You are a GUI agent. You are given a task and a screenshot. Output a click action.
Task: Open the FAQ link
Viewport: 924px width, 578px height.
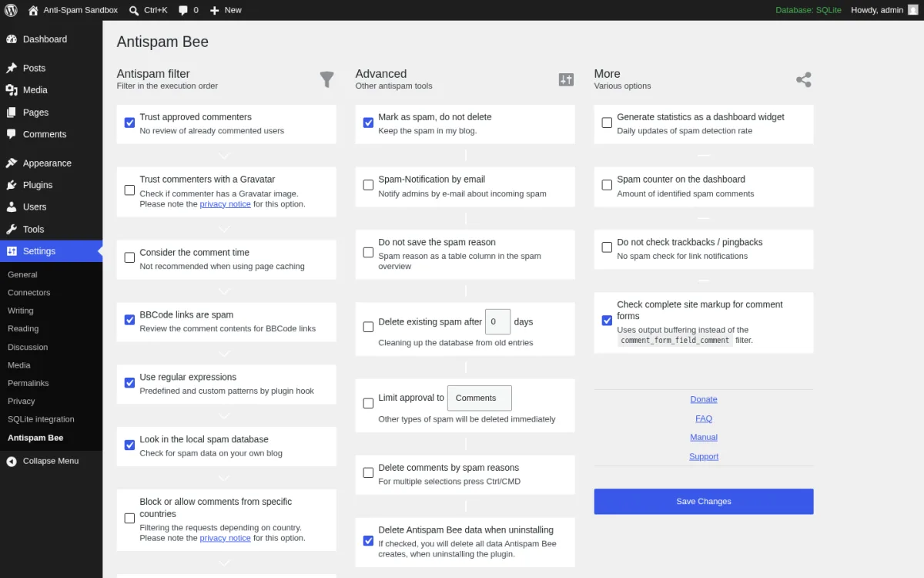[704, 418]
